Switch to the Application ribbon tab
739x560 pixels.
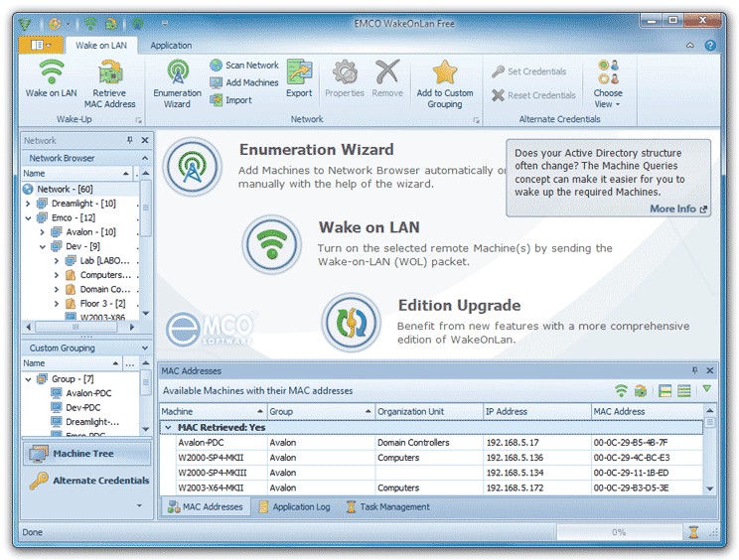click(171, 46)
